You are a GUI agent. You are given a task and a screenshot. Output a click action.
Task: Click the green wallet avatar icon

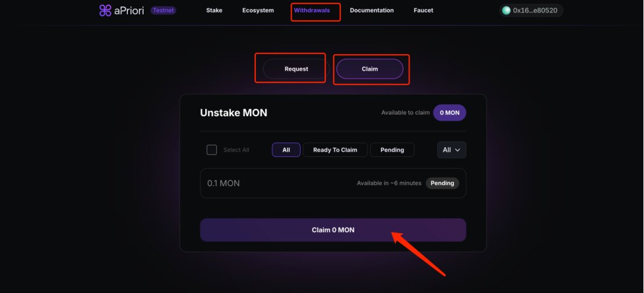[x=506, y=10]
